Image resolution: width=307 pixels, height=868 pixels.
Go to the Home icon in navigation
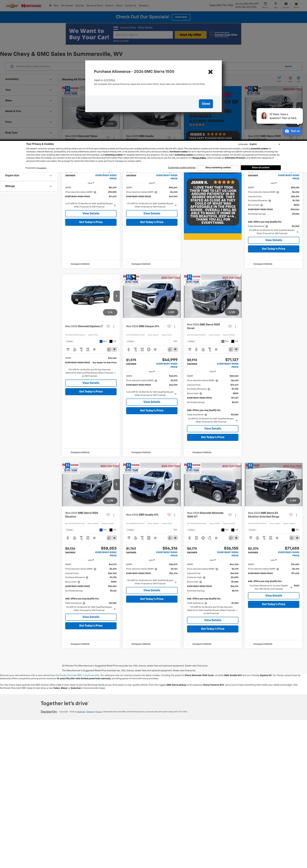point(50,5)
